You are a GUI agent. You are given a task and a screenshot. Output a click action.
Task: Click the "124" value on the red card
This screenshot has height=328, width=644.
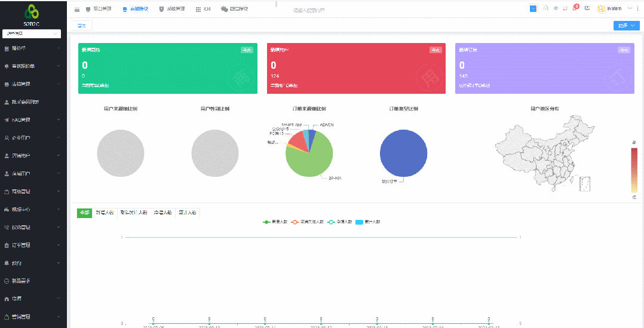click(x=275, y=76)
